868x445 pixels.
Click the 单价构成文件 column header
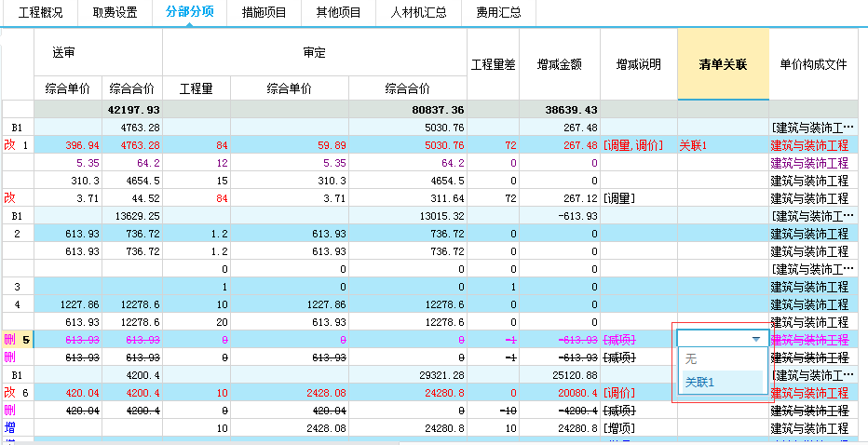813,64
